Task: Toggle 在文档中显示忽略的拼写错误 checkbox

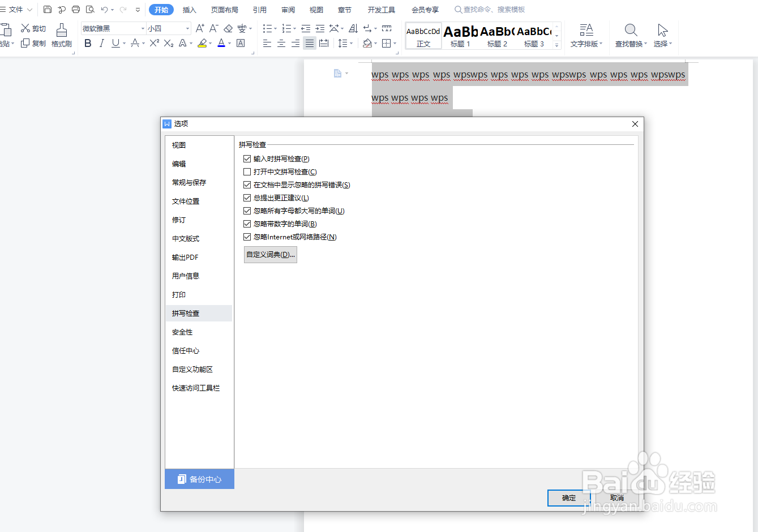Action: point(247,185)
